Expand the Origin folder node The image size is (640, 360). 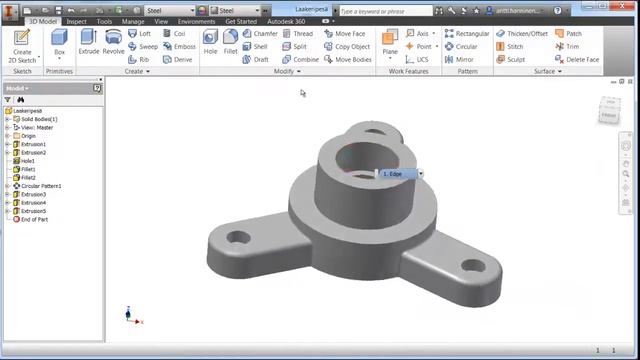pos(7,136)
